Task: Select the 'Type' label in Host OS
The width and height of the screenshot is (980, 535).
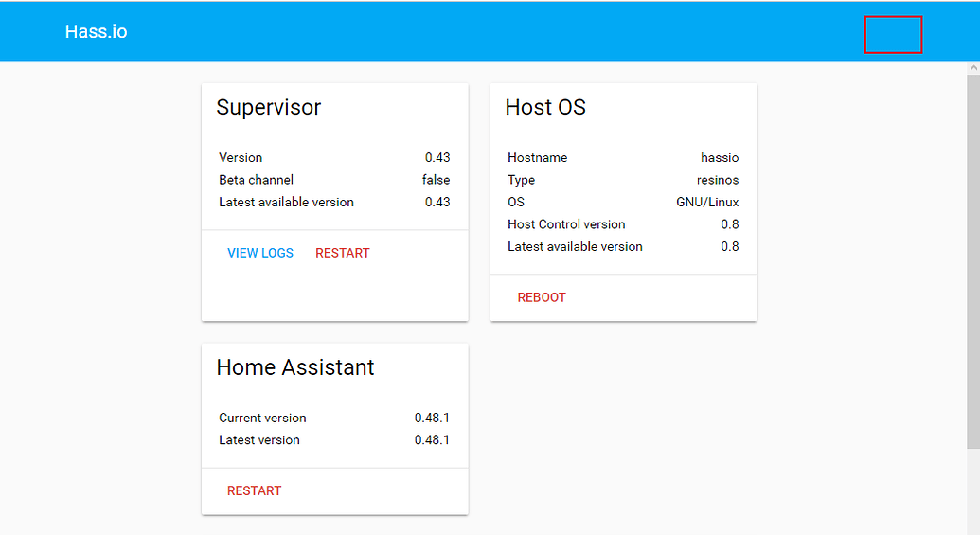Action: click(522, 180)
